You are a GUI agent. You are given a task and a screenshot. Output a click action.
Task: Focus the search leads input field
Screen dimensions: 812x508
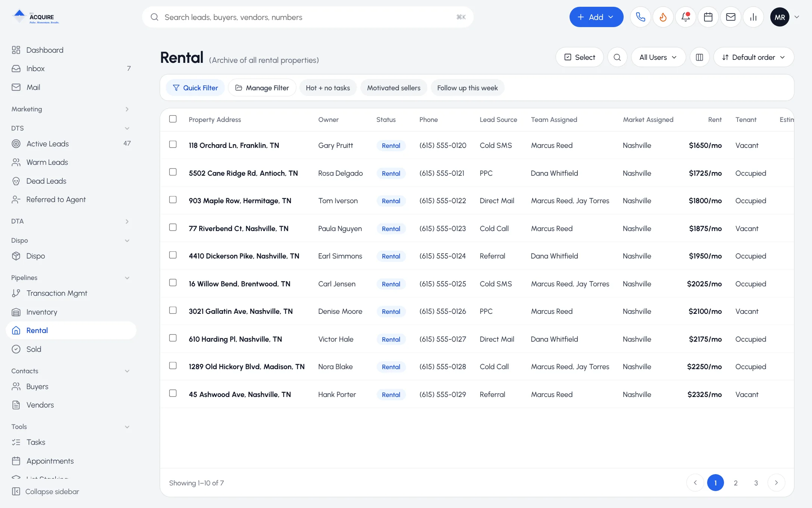click(x=308, y=17)
